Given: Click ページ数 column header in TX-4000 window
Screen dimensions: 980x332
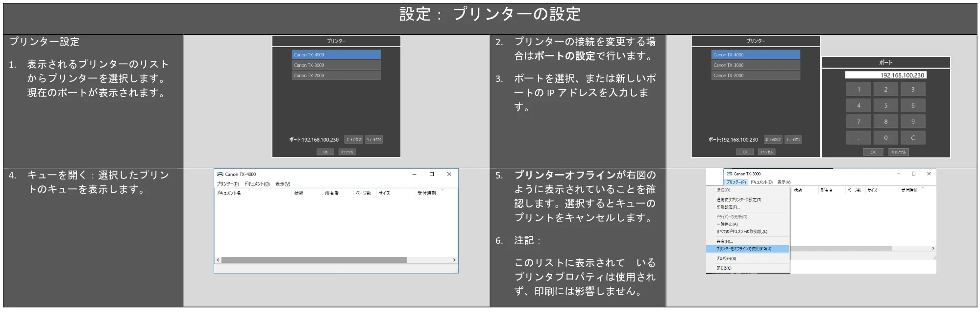Looking at the screenshot, I should point(363,193).
